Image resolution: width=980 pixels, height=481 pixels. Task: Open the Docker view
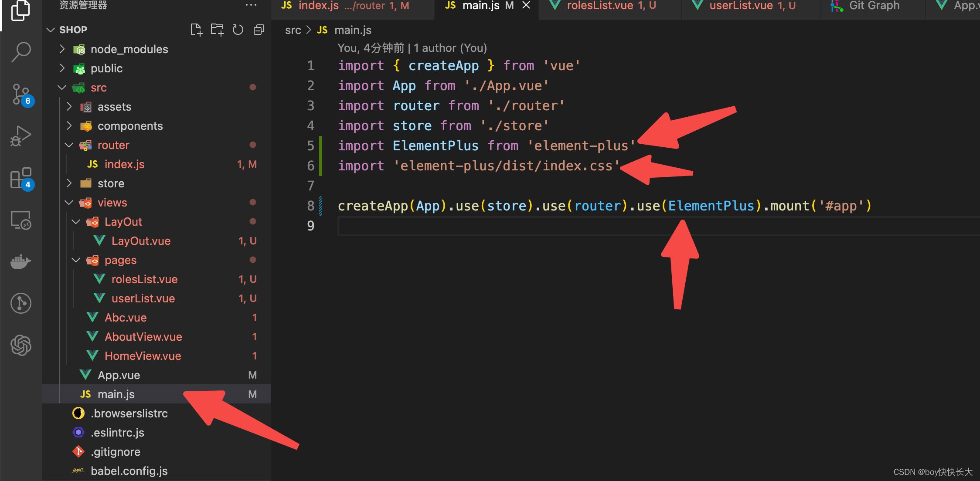coord(20,262)
